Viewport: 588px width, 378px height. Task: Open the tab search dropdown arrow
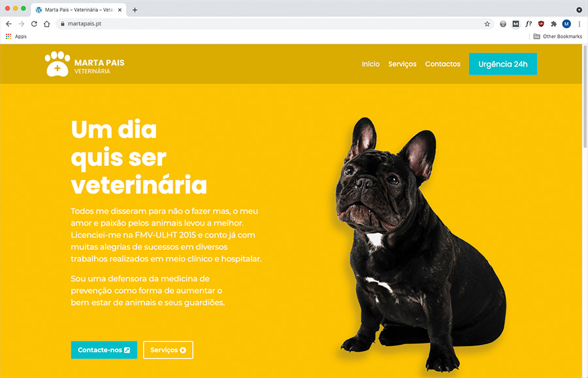(579, 10)
